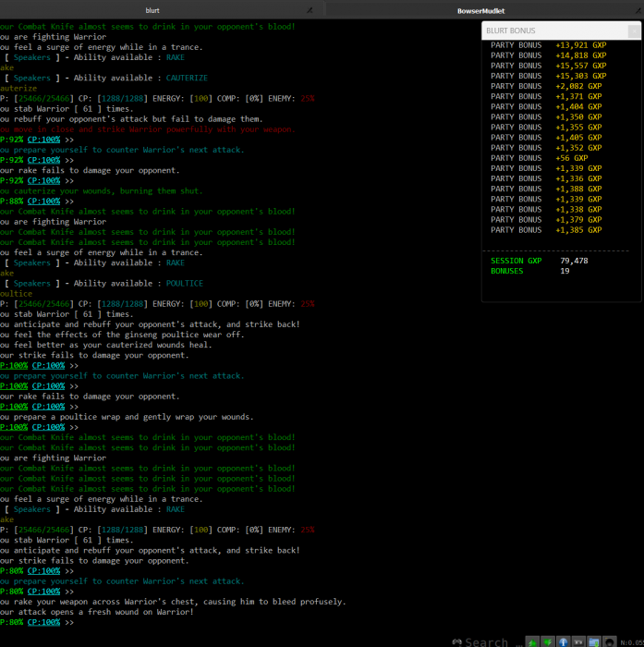Close the BLURT BONUS panel
The image size is (644, 647).
(634, 31)
